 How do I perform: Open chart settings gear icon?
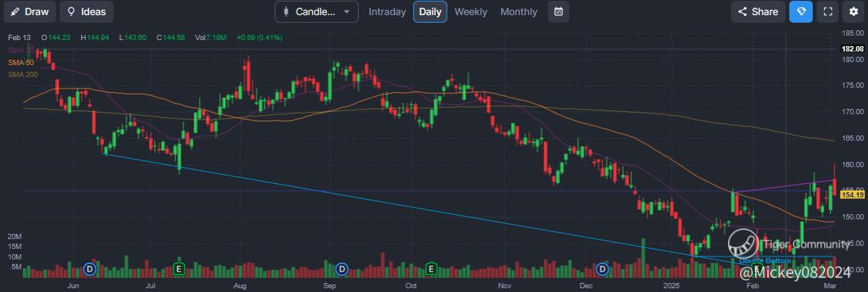(x=853, y=11)
